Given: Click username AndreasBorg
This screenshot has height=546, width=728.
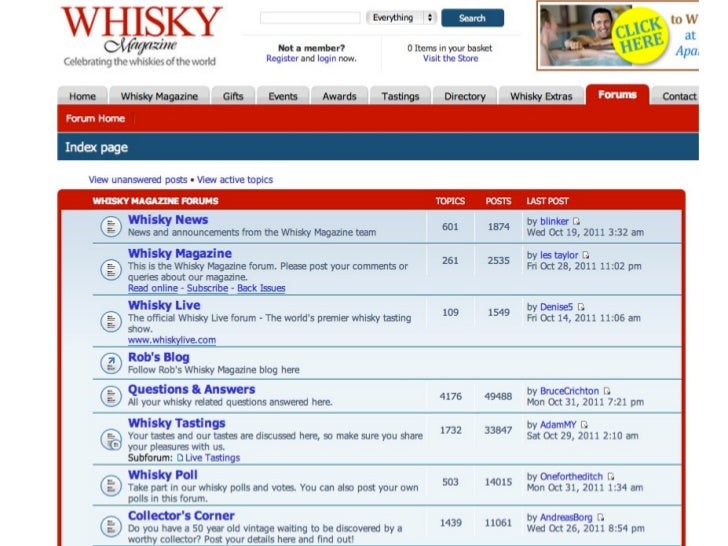Looking at the screenshot, I should pos(566,518).
